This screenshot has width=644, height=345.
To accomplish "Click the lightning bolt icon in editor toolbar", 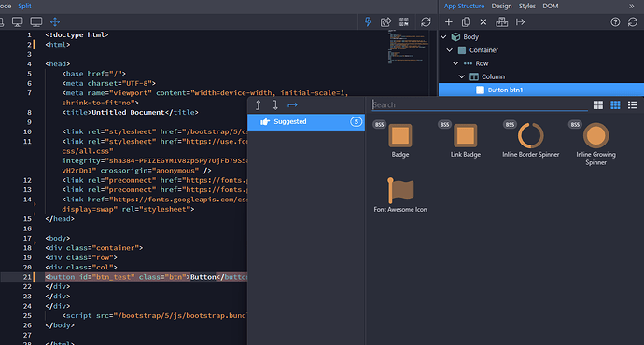I will click(368, 22).
